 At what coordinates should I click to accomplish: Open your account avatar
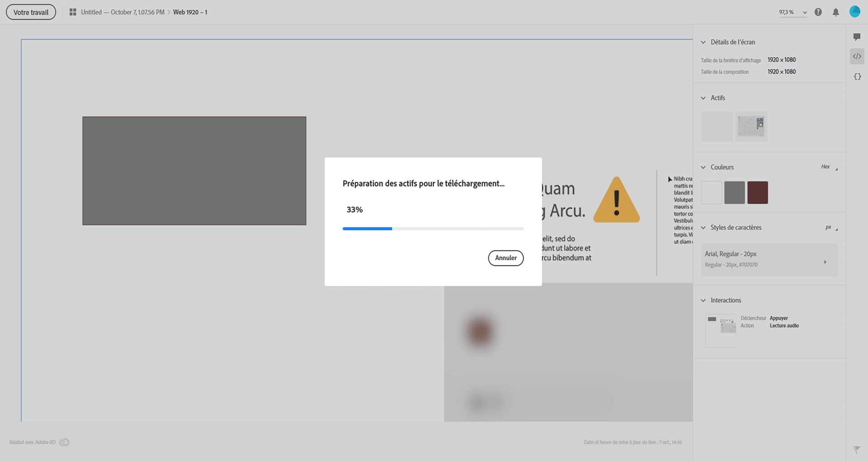click(855, 11)
